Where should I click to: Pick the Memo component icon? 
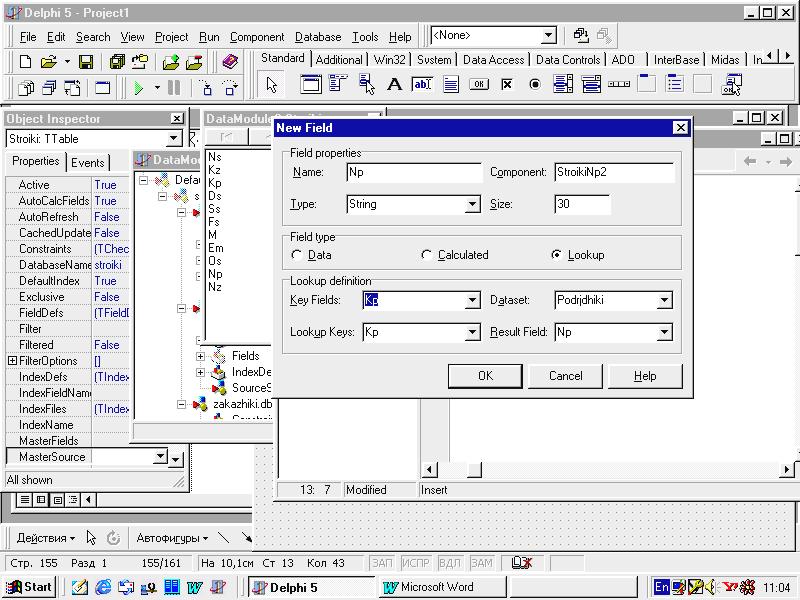coord(451,84)
